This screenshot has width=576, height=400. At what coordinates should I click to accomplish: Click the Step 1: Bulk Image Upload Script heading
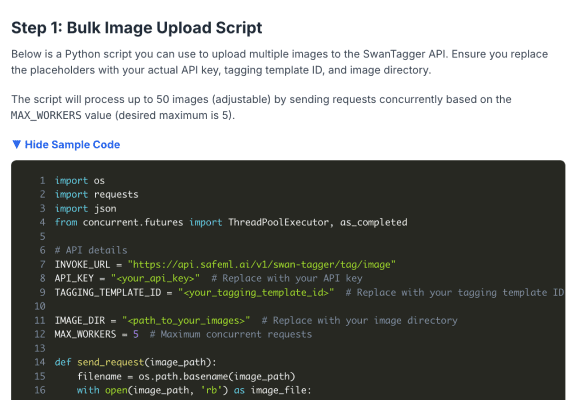(x=137, y=28)
